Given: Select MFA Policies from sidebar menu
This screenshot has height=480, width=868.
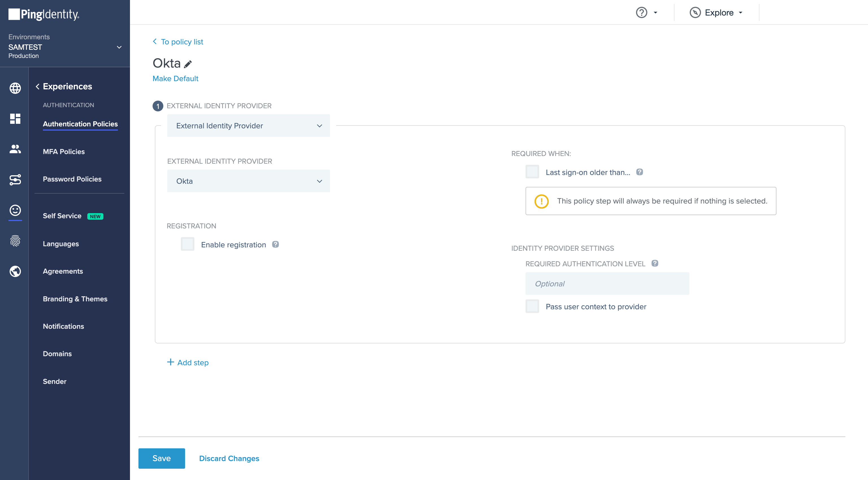Looking at the screenshot, I should [x=64, y=151].
